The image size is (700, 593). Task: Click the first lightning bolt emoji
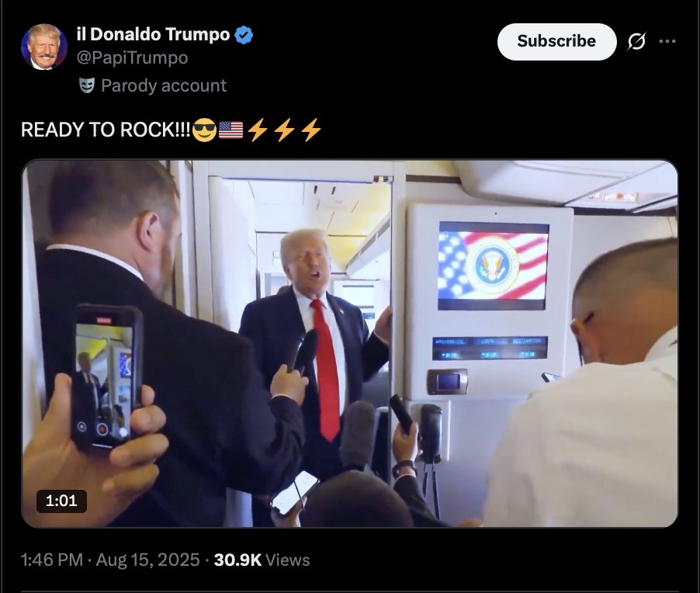tap(258, 130)
